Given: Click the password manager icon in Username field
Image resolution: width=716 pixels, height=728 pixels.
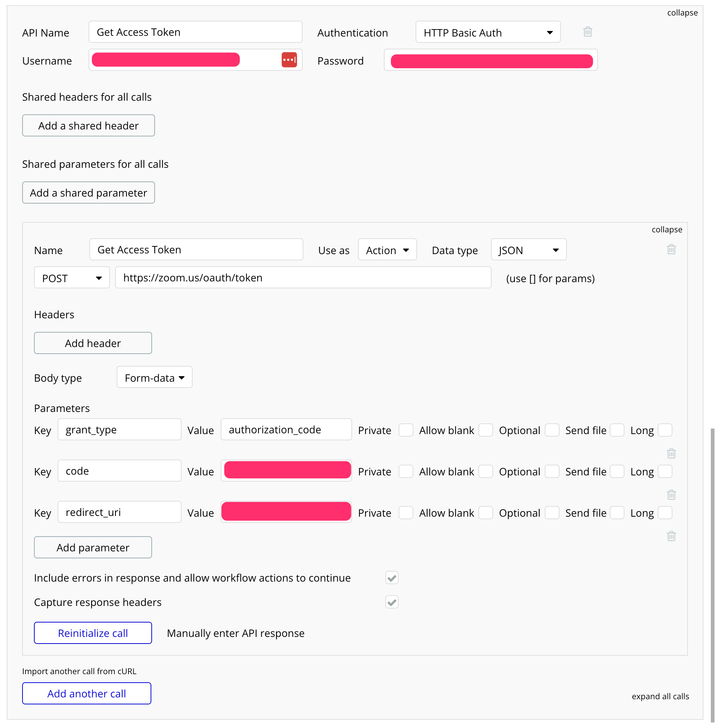Looking at the screenshot, I should pyautogui.click(x=289, y=60).
